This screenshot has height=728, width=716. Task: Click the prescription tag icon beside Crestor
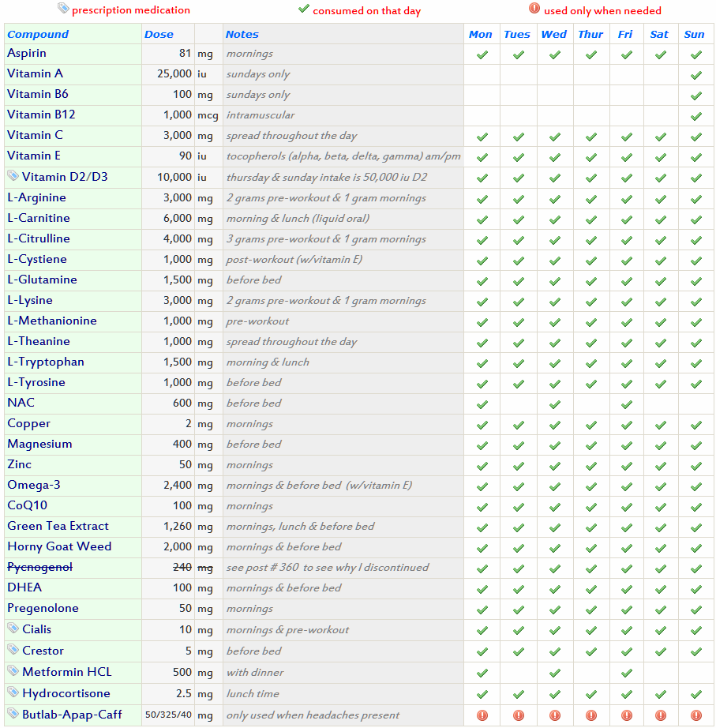[x=13, y=650]
